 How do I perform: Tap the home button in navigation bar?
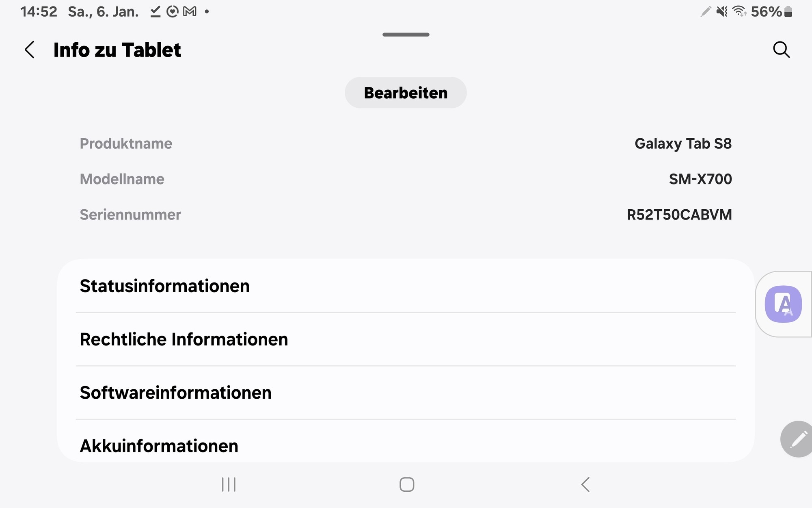click(x=407, y=484)
